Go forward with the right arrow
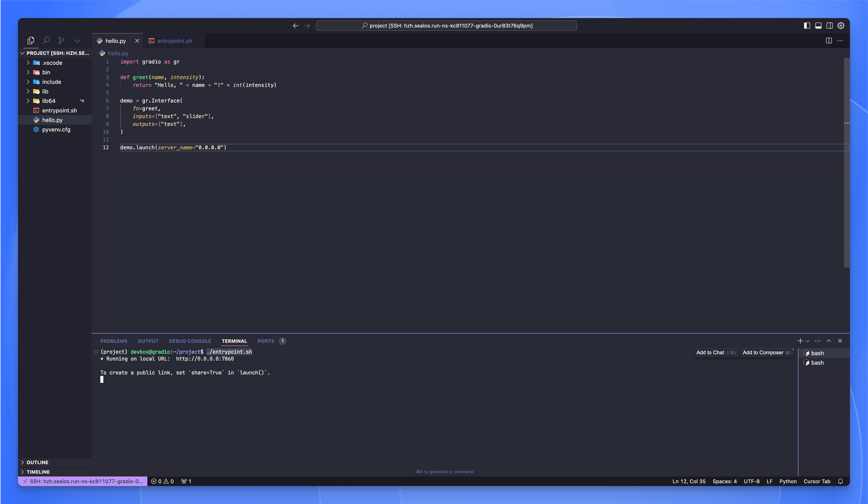 307,26
